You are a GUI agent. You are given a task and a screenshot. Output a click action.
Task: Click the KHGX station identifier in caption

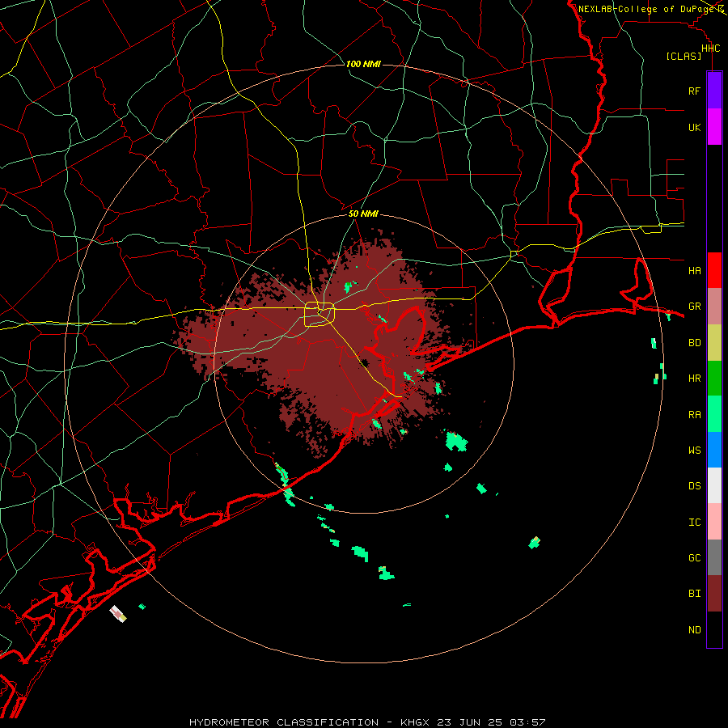[415, 722]
